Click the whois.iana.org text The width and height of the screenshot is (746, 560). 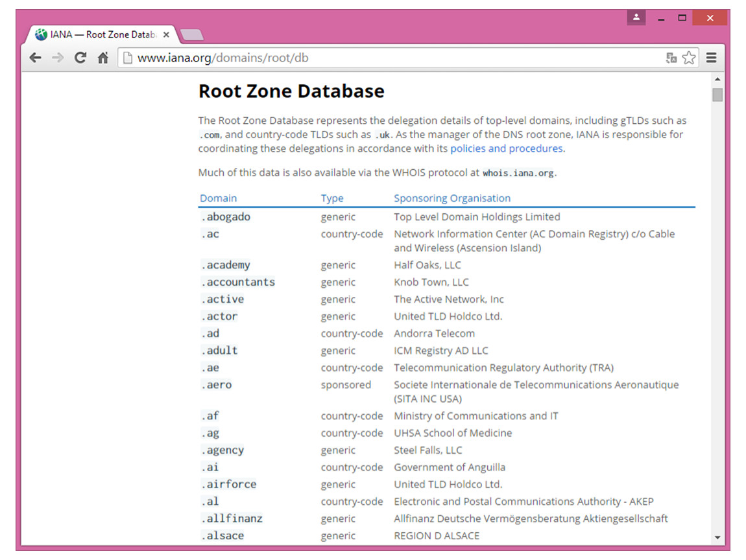click(518, 173)
